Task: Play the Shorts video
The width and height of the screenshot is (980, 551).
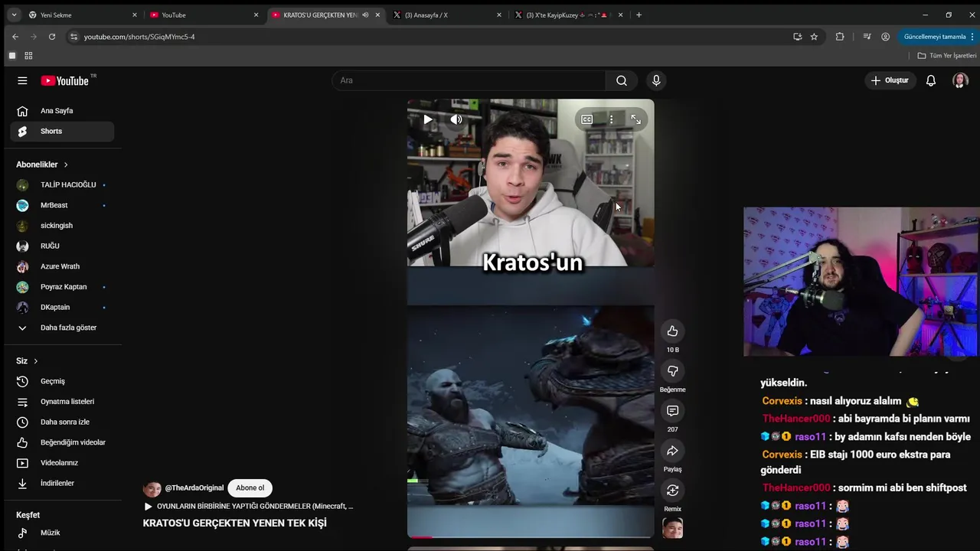Action: [x=428, y=119]
